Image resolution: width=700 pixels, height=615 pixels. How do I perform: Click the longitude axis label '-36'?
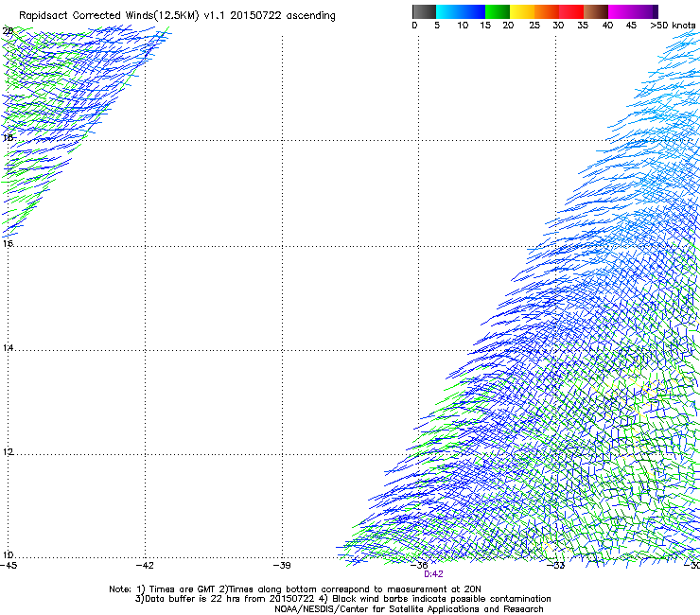pos(419,566)
